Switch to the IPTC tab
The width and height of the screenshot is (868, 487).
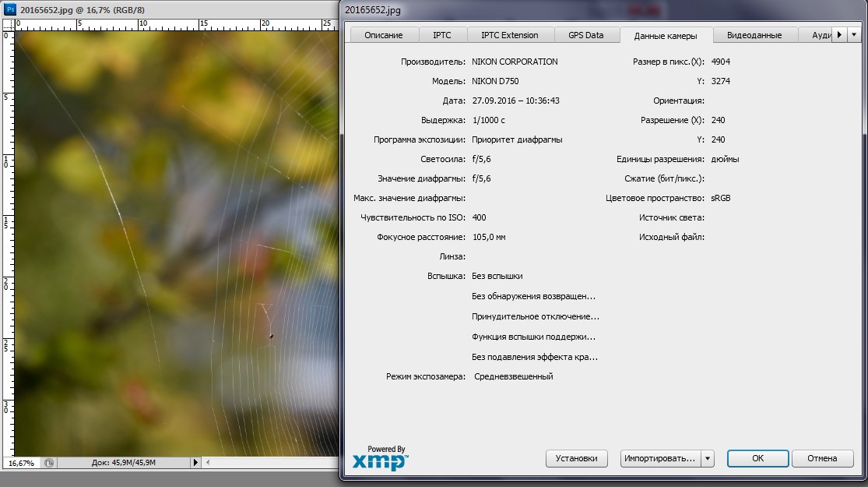coord(441,35)
